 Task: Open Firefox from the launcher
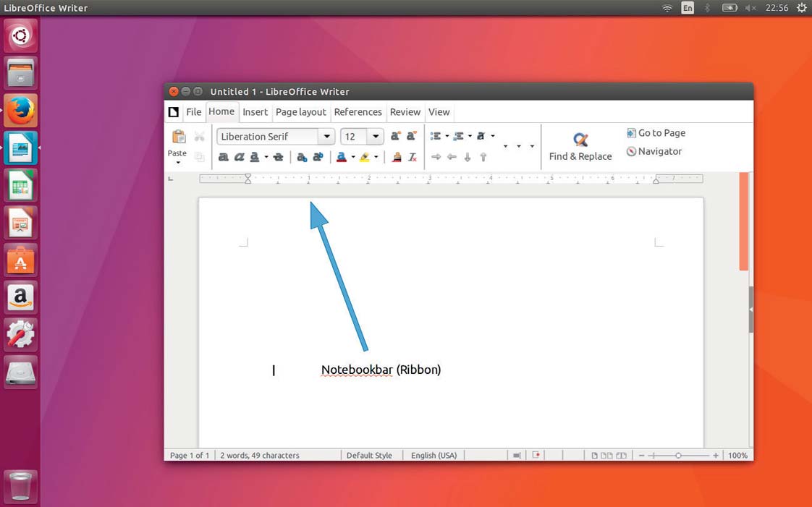coord(21,110)
